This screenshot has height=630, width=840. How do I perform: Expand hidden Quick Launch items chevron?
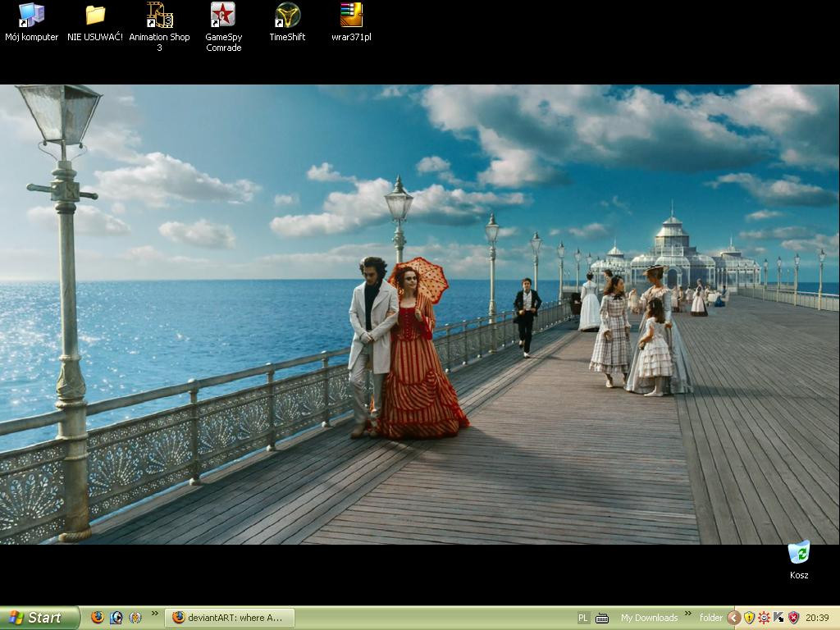coord(155,614)
